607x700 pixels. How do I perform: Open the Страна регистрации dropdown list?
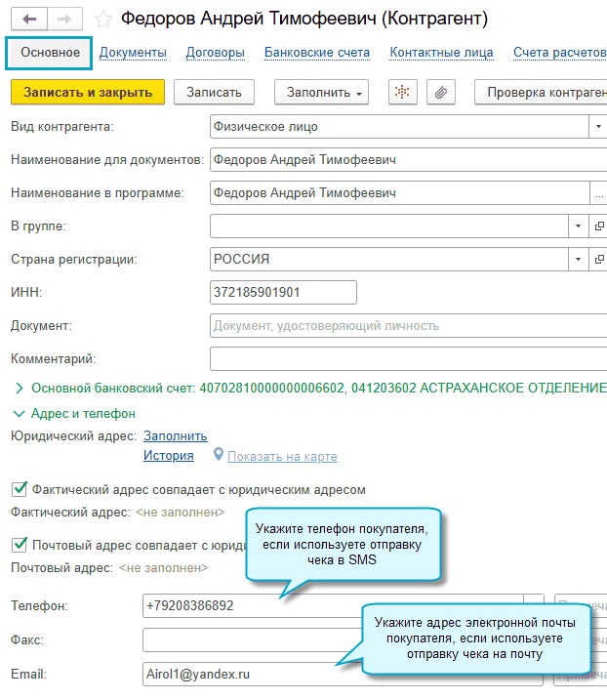tap(577, 260)
